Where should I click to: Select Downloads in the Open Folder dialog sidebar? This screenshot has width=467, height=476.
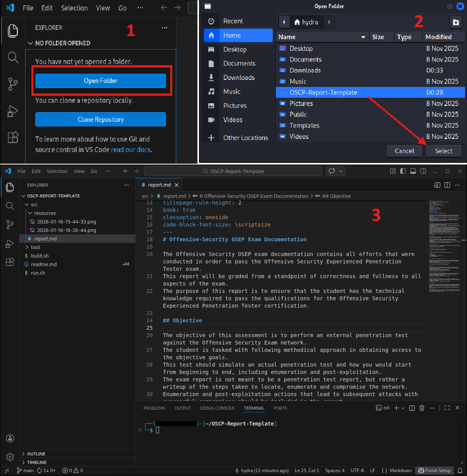[238, 78]
